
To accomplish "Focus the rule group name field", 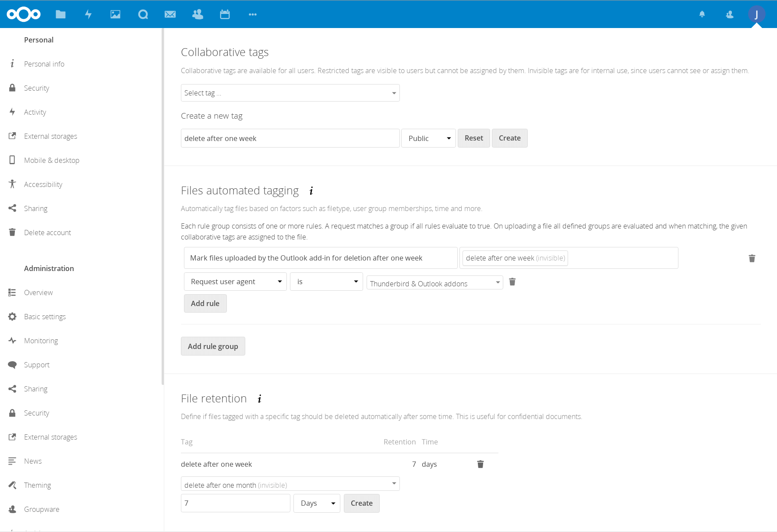I will [321, 258].
